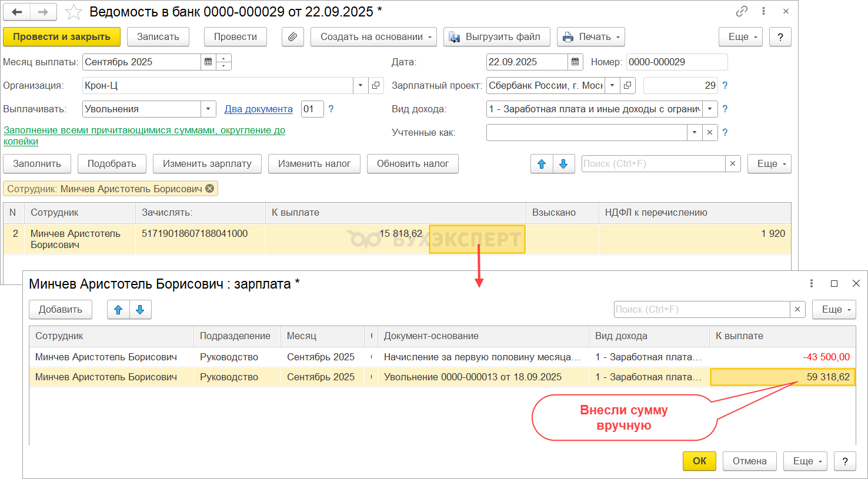The image size is (868, 479).
Task: Move row up in main table
Action: 542,164
